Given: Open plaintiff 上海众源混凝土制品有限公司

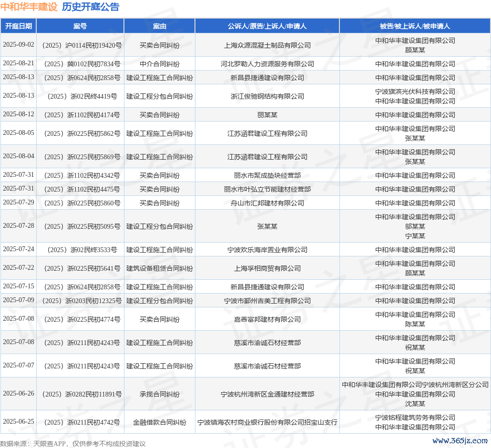Looking at the screenshot, I should click(267, 45).
